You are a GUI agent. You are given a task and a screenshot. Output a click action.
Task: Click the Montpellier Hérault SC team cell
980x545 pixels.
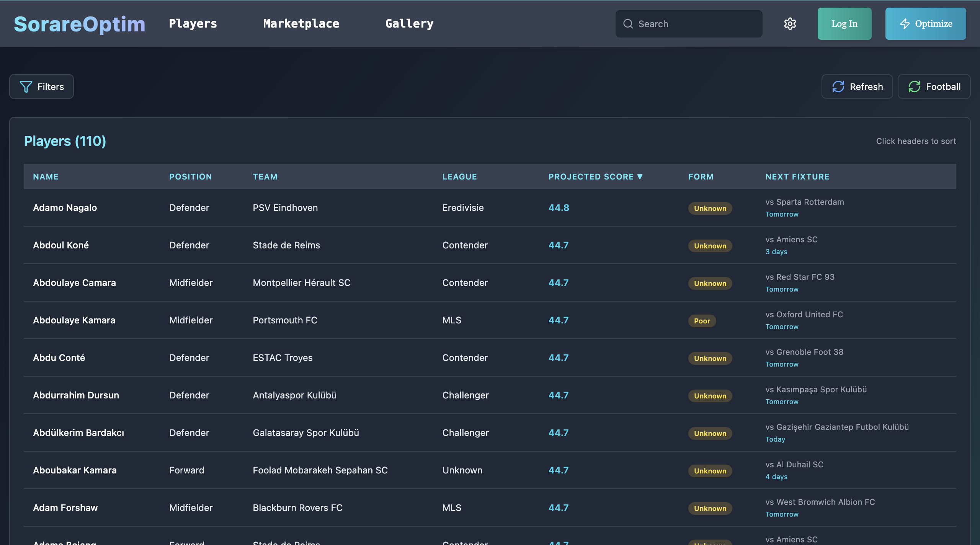coord(302,282)
